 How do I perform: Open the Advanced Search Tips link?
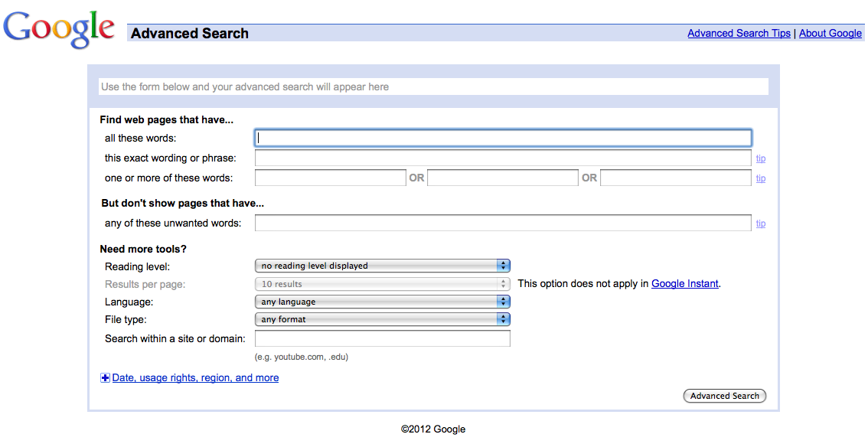739,33
